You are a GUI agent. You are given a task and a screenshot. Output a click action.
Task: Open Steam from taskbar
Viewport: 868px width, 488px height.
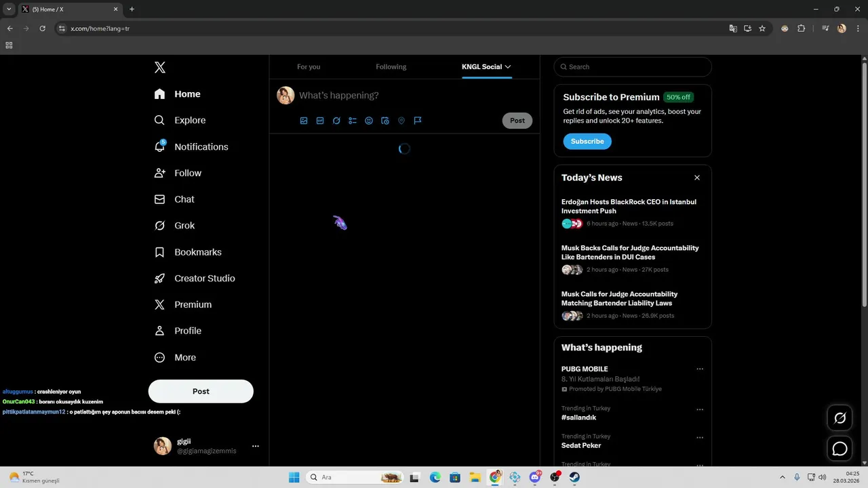pos(574,477)
